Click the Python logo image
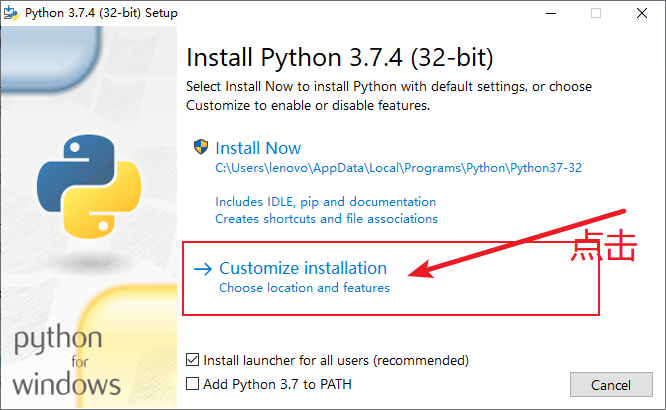This screenshot has height=410, width=666. pos(89,186)
